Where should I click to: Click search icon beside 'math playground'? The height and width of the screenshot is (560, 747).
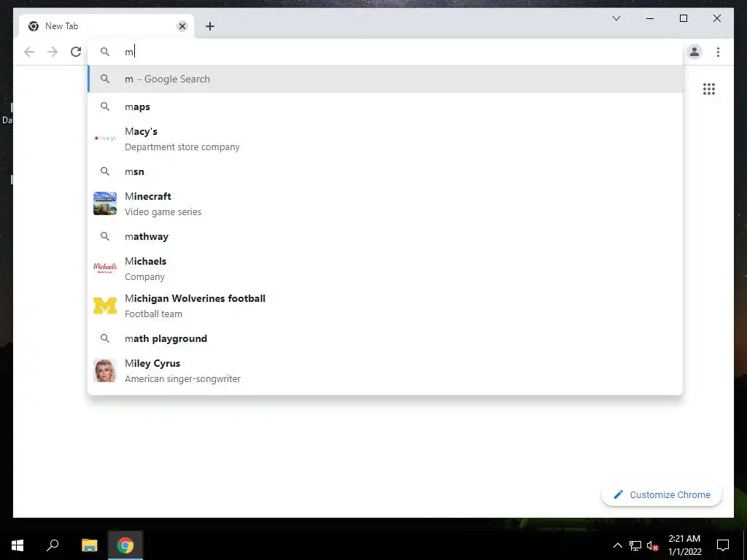pos(105,338)
